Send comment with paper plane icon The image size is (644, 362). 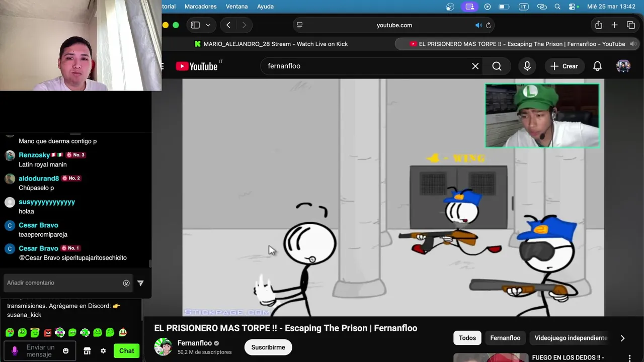point(140,283)
